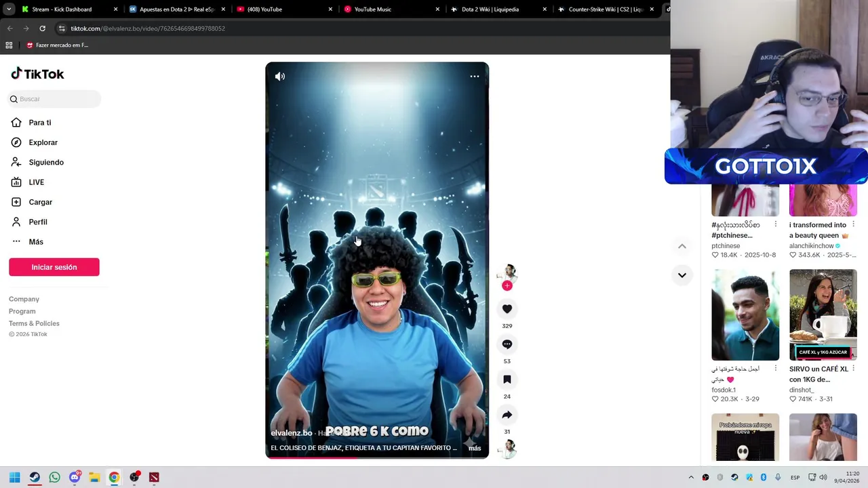Open the dinshot_ username

click(x=802, y=390)
